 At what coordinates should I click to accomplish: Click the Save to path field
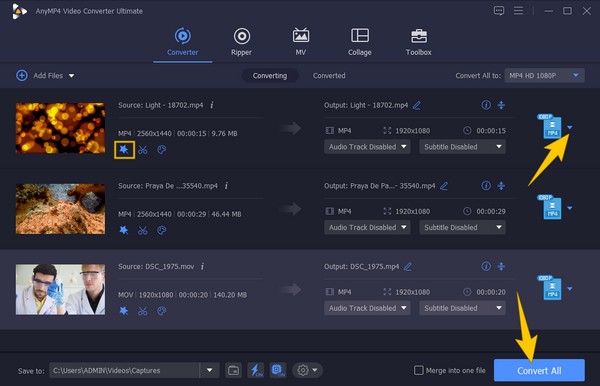point(124,370)
